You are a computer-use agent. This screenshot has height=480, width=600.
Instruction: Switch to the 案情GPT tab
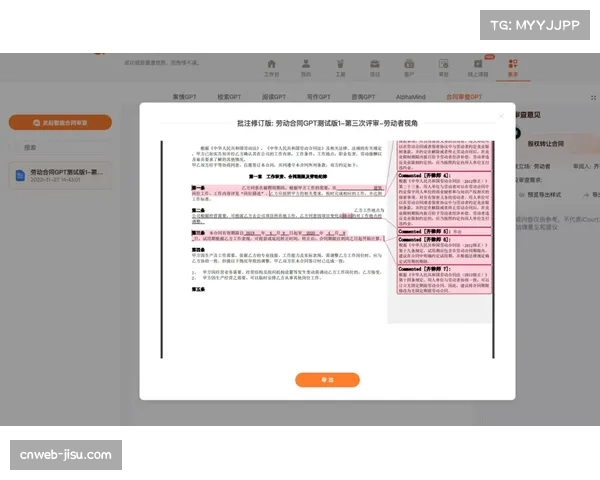[184, 97]
